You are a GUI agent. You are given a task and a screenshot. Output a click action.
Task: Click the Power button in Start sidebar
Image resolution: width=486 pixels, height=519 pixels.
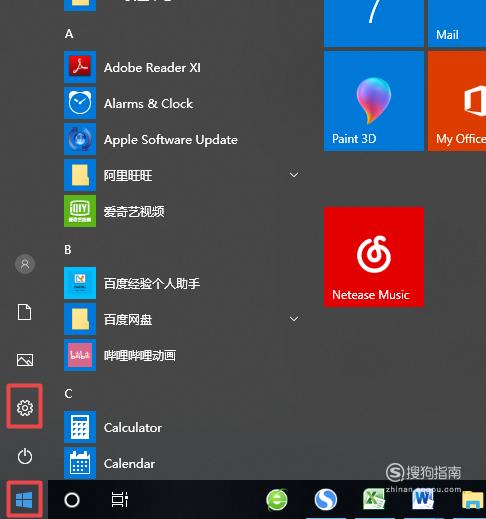tap(25, 456)
